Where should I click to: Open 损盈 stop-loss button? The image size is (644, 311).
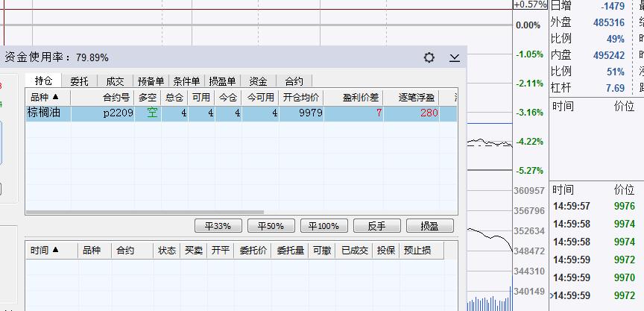pos(430,226)
